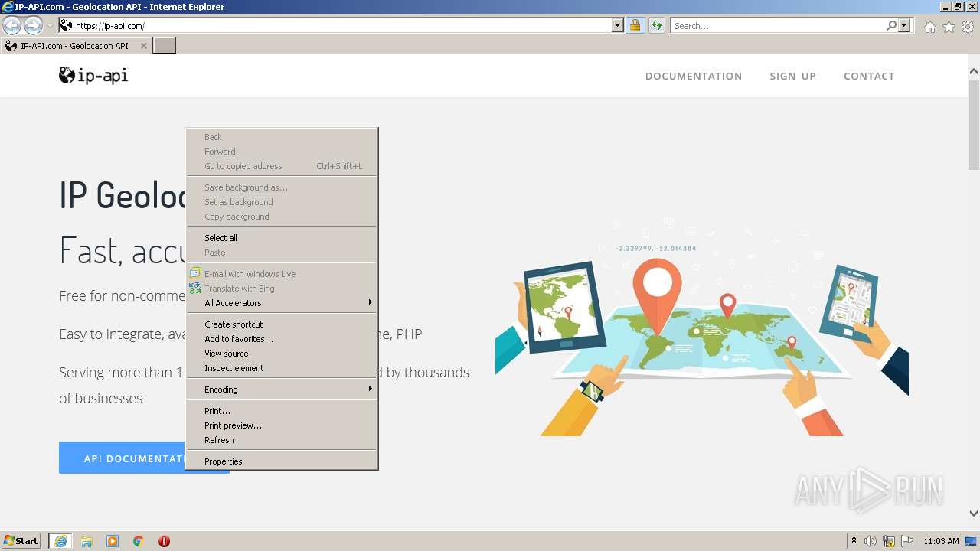Select the IP-API.com - Geolocation API tab

tap(75, 46)
